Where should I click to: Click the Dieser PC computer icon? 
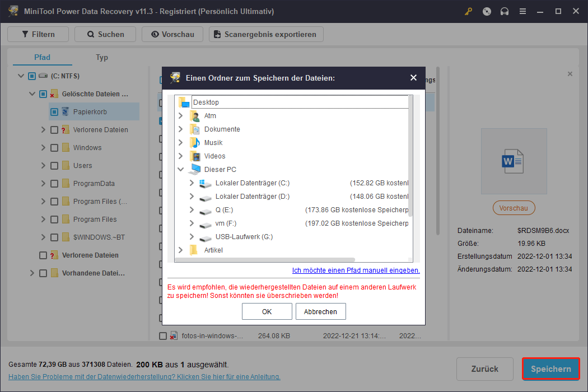[x=195, y=170]
